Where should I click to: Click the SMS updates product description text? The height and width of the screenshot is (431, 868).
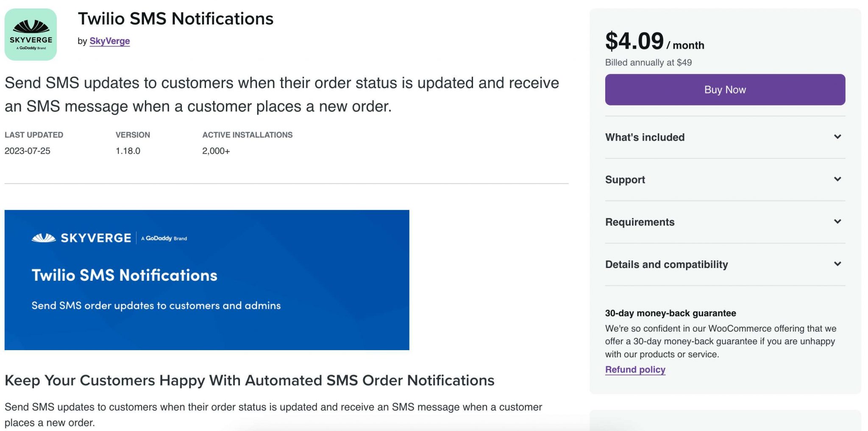282,94
